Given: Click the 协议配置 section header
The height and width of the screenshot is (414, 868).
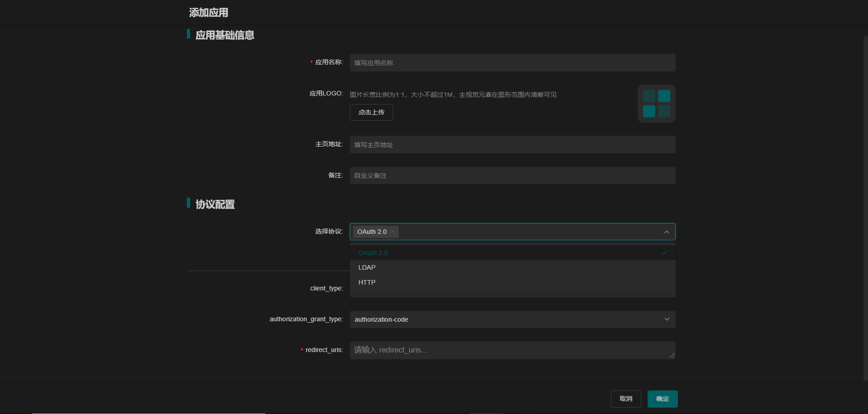Looking at the screenshot, I should tap(215, 204).
